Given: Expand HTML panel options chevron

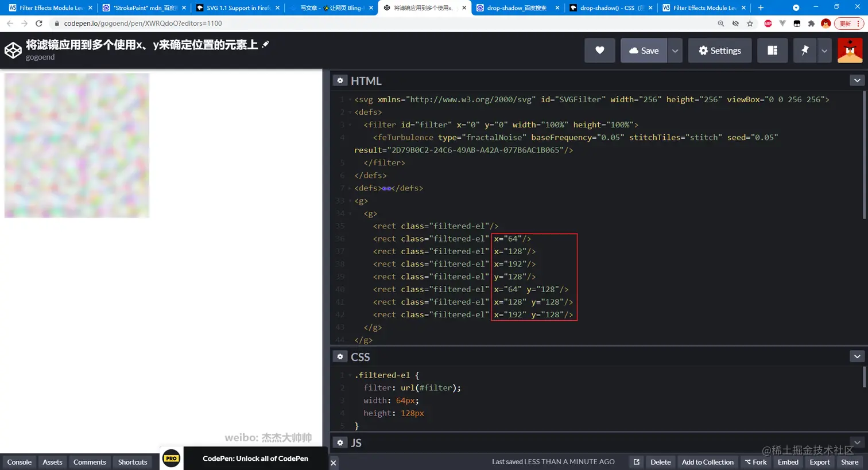Looking at the screenshot, I should tap(857, 80).
